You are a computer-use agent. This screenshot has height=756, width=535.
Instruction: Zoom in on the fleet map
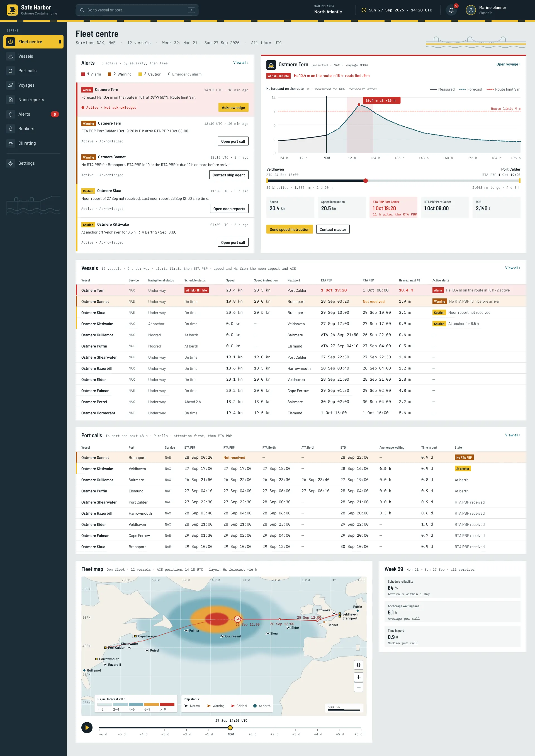click(358, 677)
